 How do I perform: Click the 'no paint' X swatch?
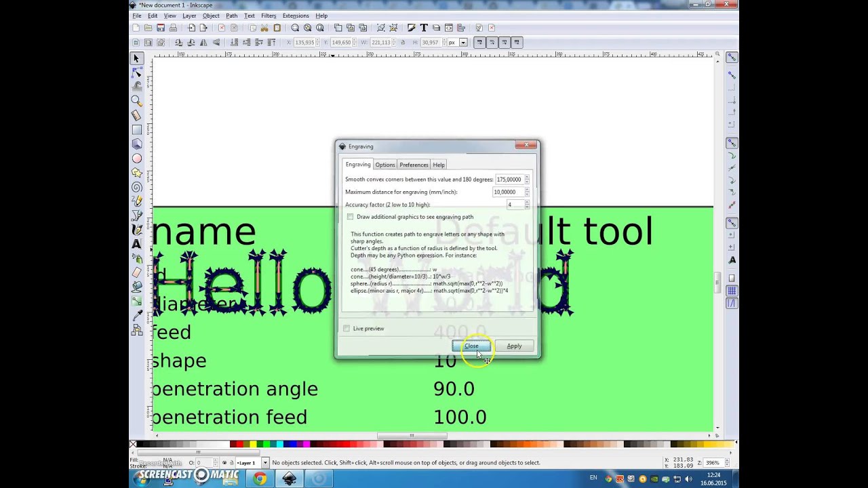pos(133,445)
